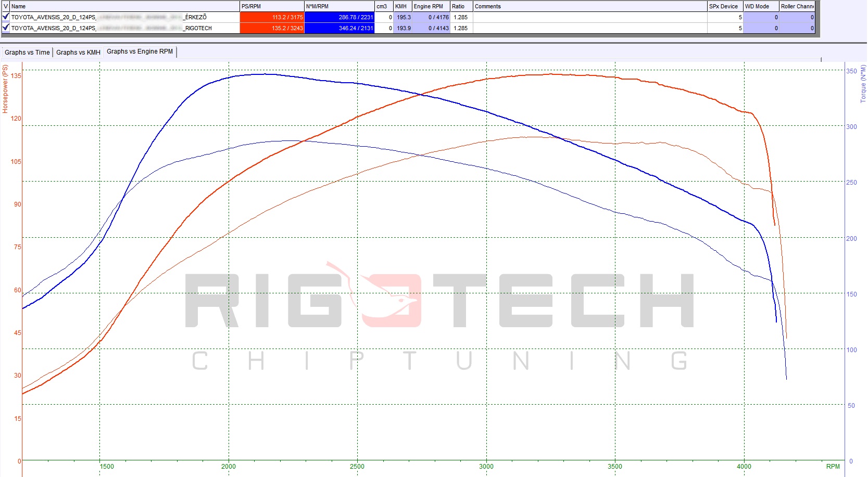Click Engine RPM value 0 / 4176
Viewport: 868px width, 477px height.
tap(431, 17)
